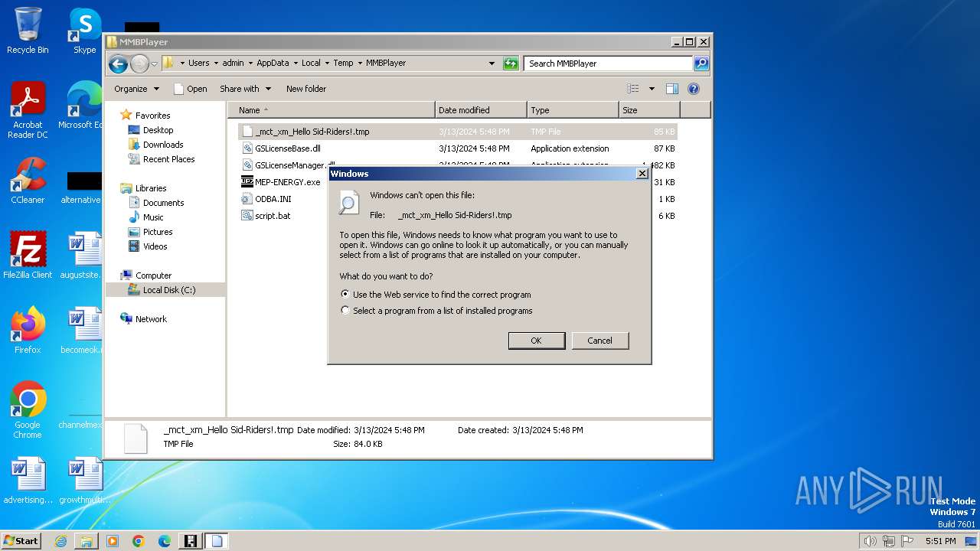Select the _mct_xm_Hello Sid-Riders!.tmp file

[458, 132]
